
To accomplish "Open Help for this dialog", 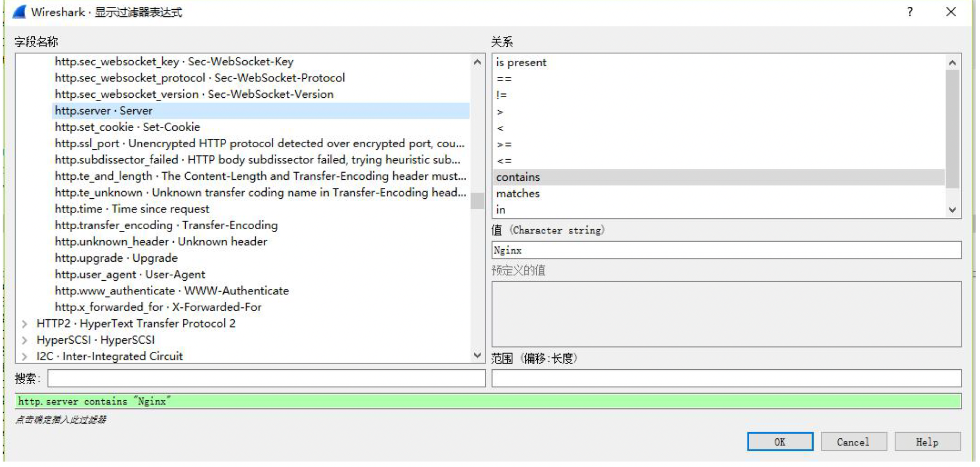I will coord(927,442).
